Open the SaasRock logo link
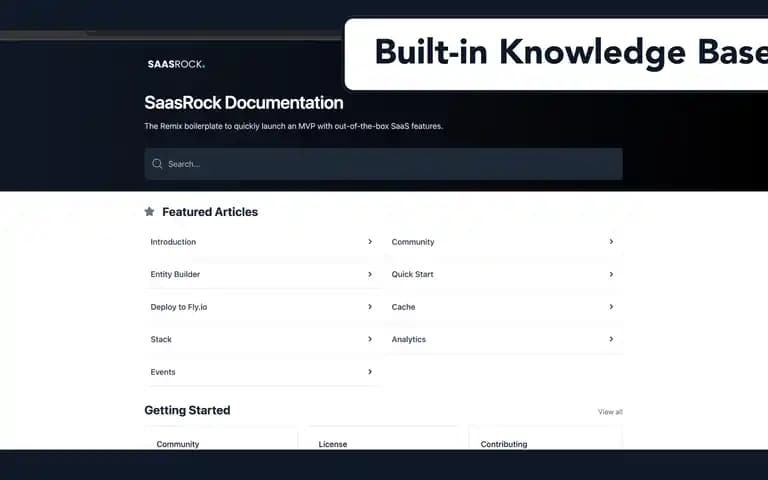Image resolution: width=768 pixels, height=480 pixels. (176, 64)
